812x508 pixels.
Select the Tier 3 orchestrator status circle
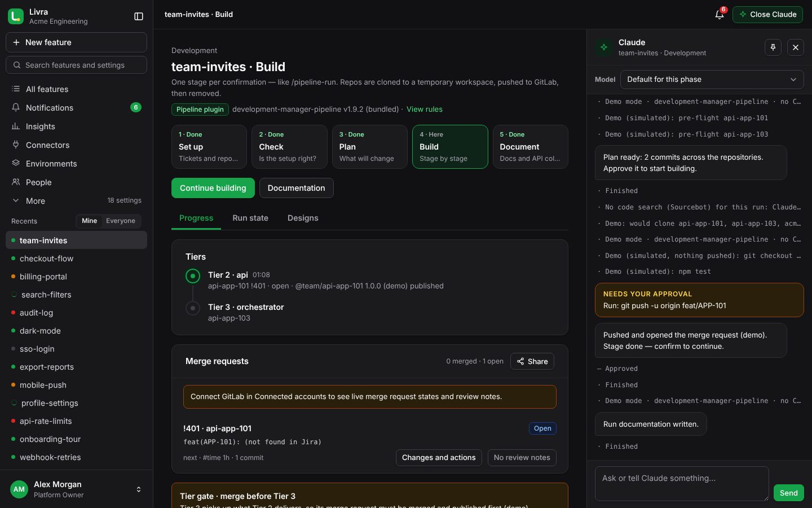193,308
